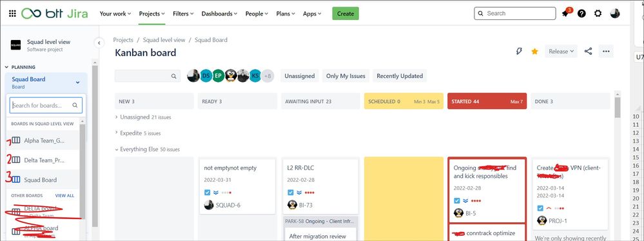The width and height of the screenshot is (644, 241).
Task: Toggle the star favorite icon
Action: [x=535, y=52]
